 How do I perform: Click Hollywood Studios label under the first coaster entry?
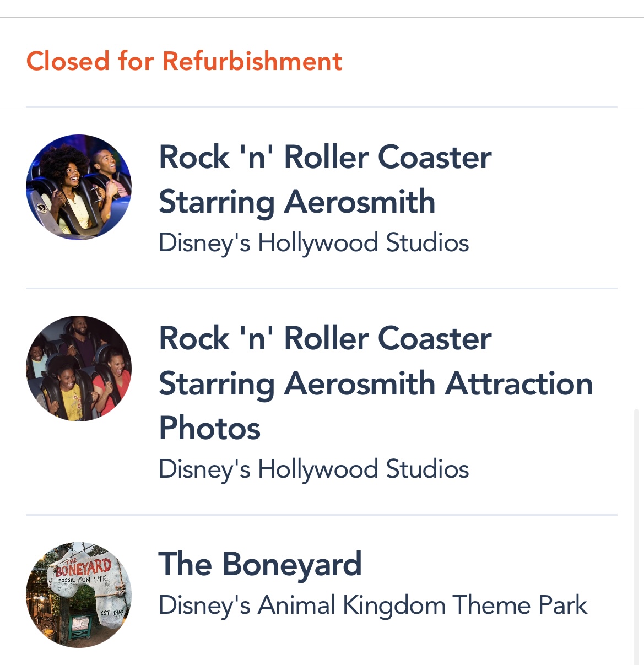point(313,243)
